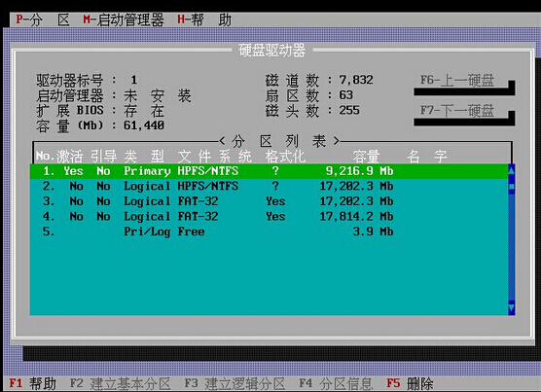Image resolution: width=541 pixels, height=392 pixels.
Task: Click the 磁头数 255 value
Action: coord(349,110)
